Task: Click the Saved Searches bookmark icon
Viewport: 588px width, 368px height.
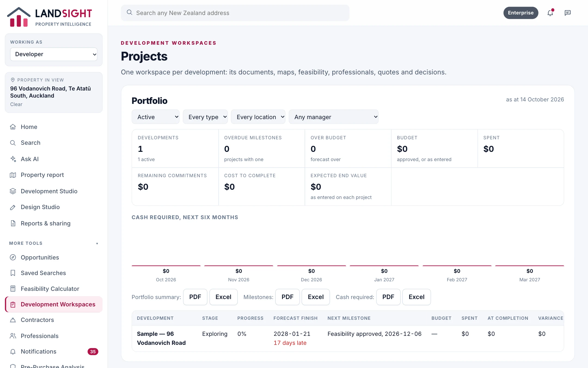Action: [13, 273]
